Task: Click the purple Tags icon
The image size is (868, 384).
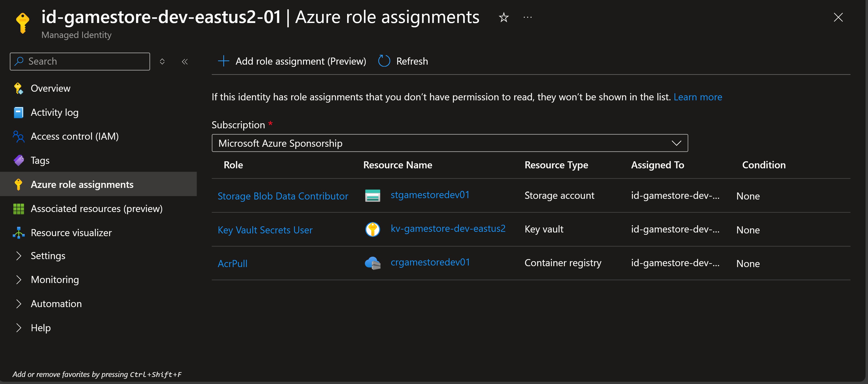Action: [18, 160]
